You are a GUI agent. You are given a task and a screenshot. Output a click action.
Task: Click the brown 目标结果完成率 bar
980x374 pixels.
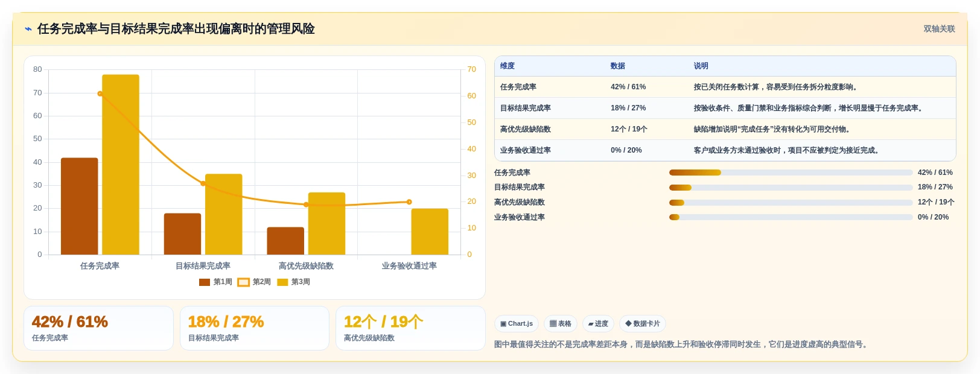(x=182, y=234)
